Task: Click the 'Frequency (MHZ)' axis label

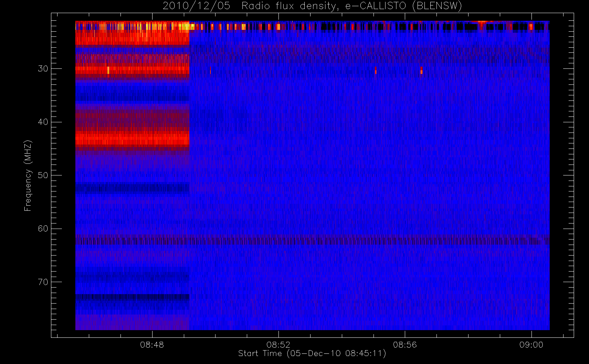Action: tap(28, 175)
